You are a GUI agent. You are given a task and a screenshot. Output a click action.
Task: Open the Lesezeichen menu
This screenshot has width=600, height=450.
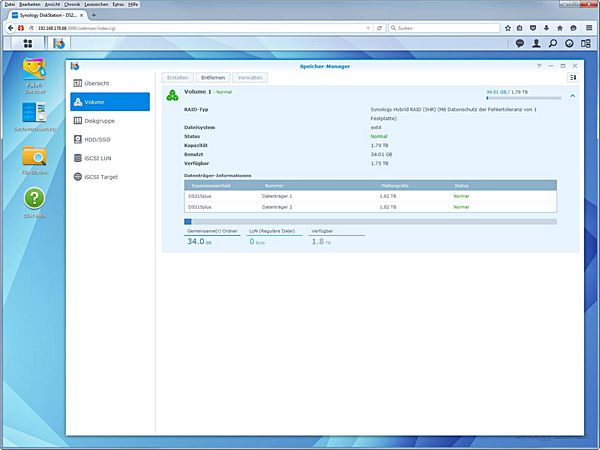click(x=96, y=4)
